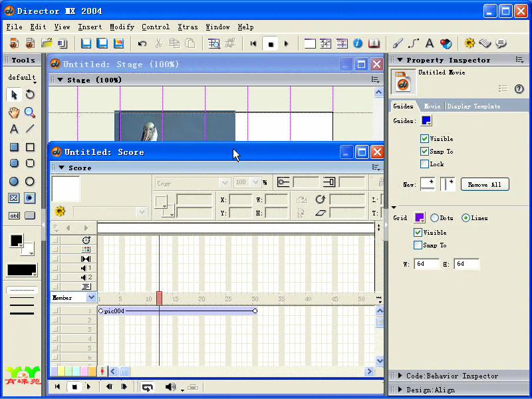This screenshot has height=399, width=532.
Task: Open the File menu
Action: [14, 27]
